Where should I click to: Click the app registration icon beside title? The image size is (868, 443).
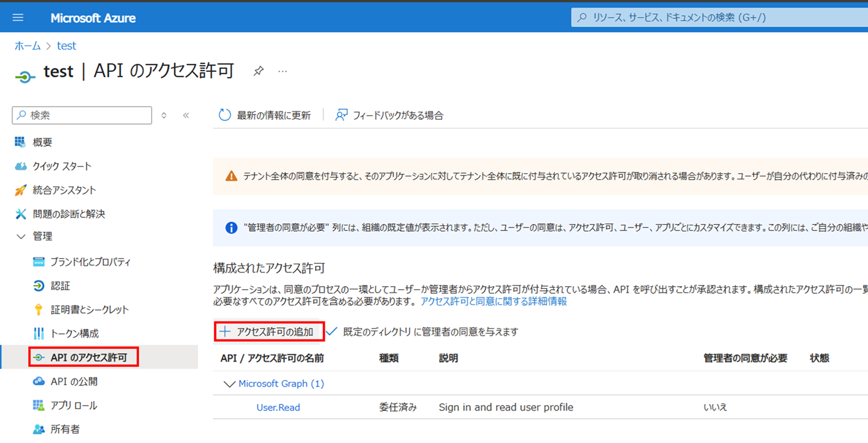point(25,77)
